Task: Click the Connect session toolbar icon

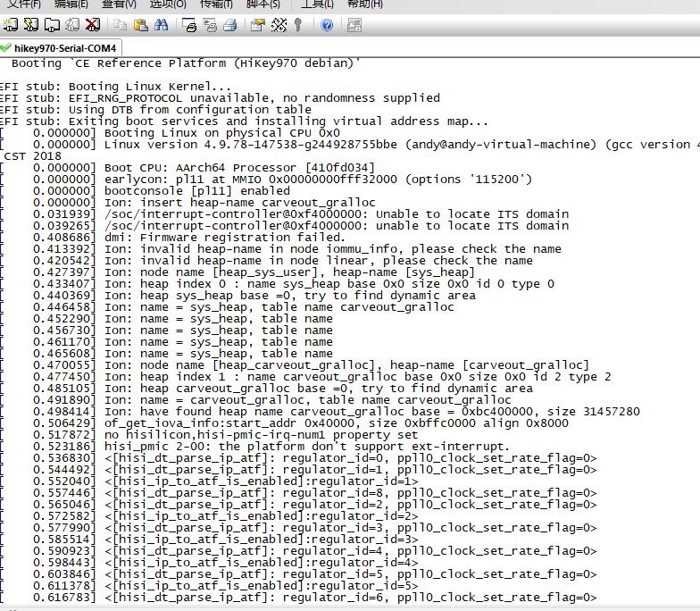Action: pos(11,25)
